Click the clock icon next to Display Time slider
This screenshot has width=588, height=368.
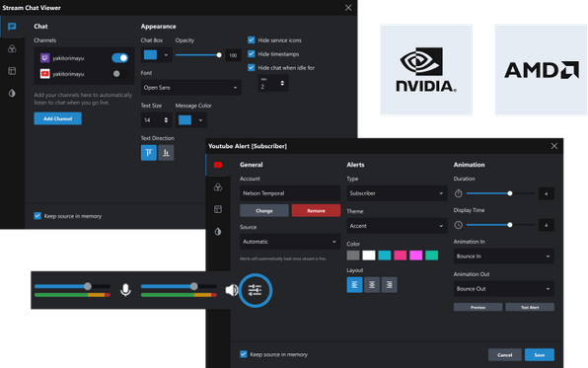(458, 225)
